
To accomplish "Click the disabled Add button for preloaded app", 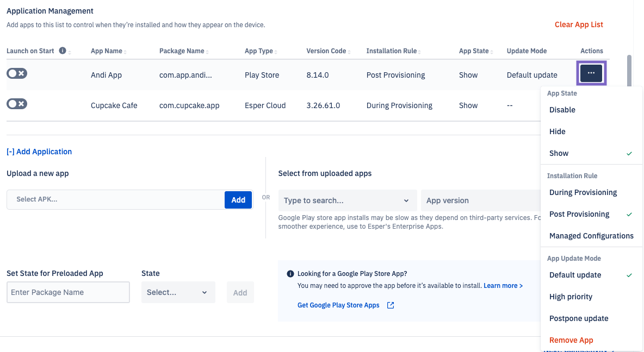I will [240, 292].
